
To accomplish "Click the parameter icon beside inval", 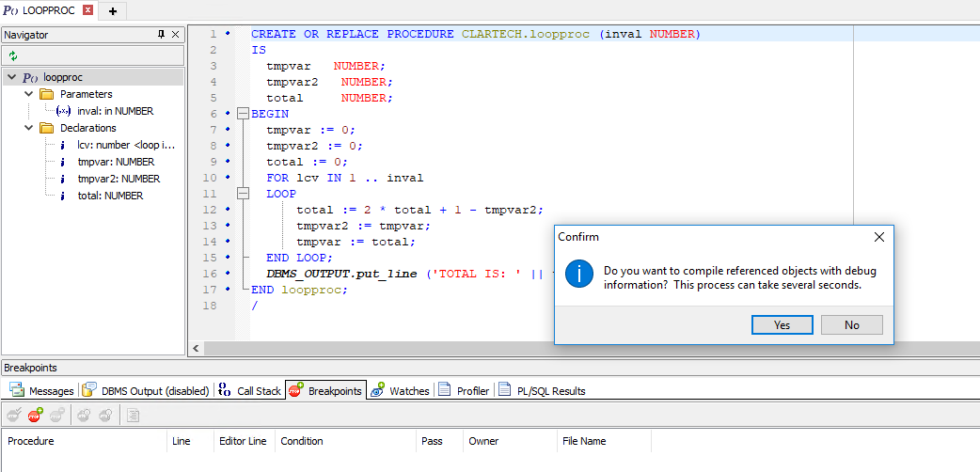I will [62, 111].
